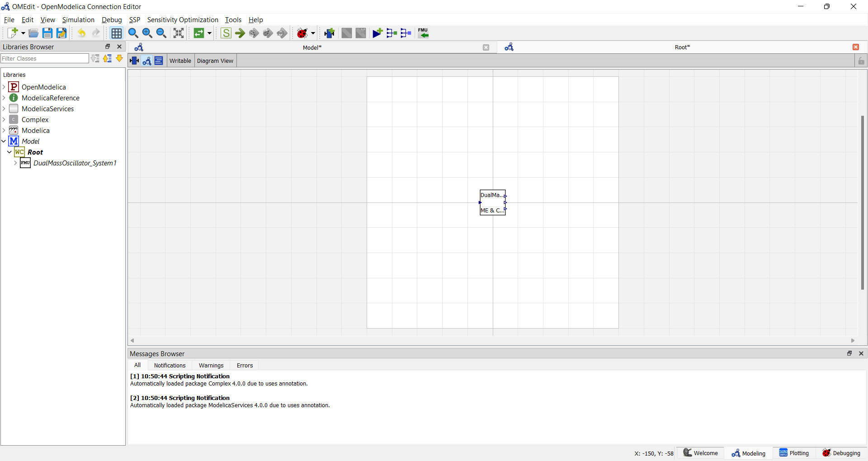Open the SSP menu

pyautogui.click(x=134, y=20)
